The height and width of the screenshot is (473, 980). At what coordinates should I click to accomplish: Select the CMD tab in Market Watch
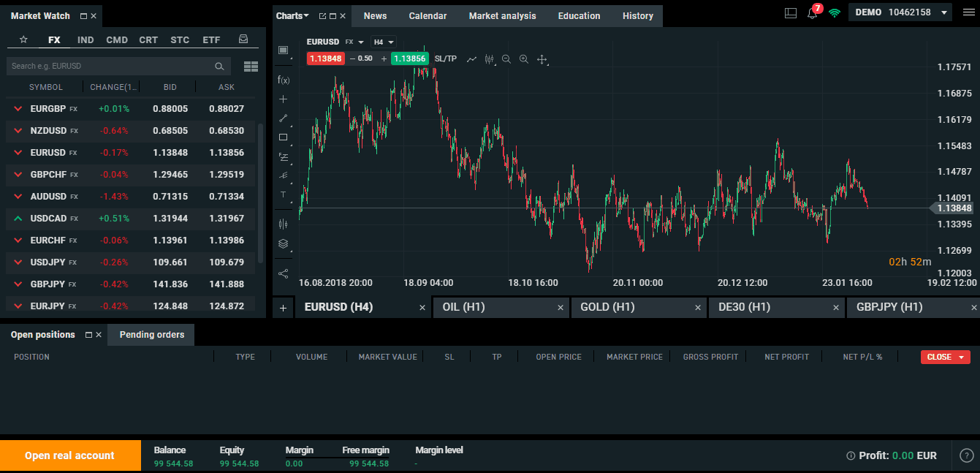point(117,39)
